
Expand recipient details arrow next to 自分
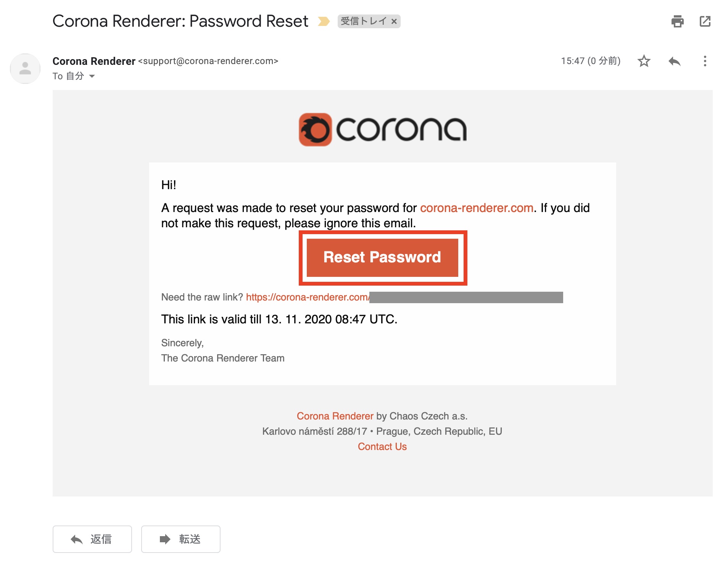pos(92,76)
